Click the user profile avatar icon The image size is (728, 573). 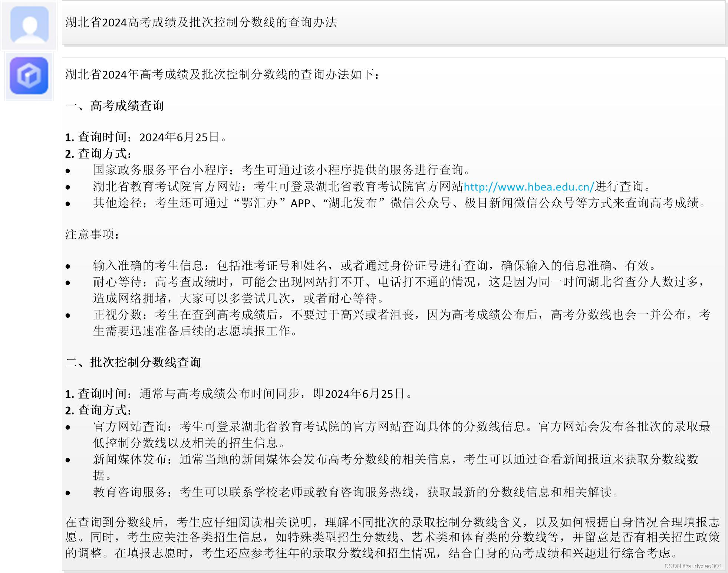(29, 25)
